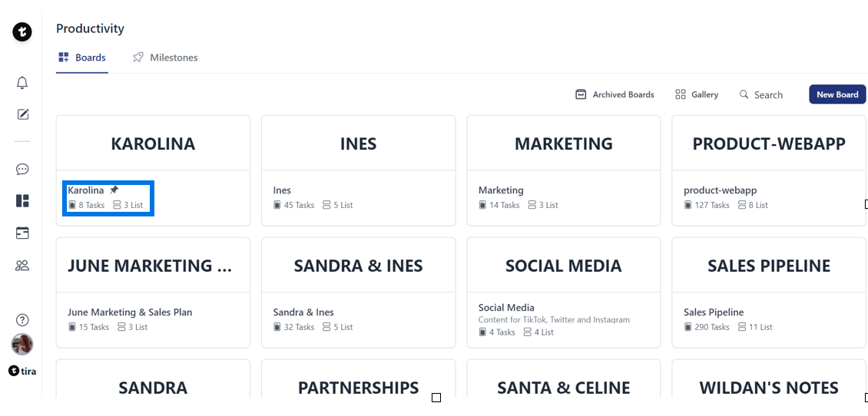This screenshot has height=416, width=868.
Task: Open the product-webapp board link
Action: [x=720, y=190]
